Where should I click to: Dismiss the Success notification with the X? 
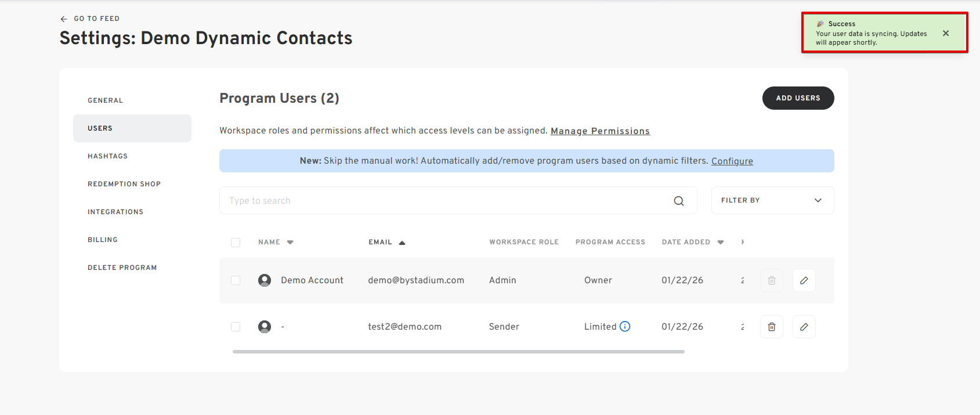[x=946, y=33]
